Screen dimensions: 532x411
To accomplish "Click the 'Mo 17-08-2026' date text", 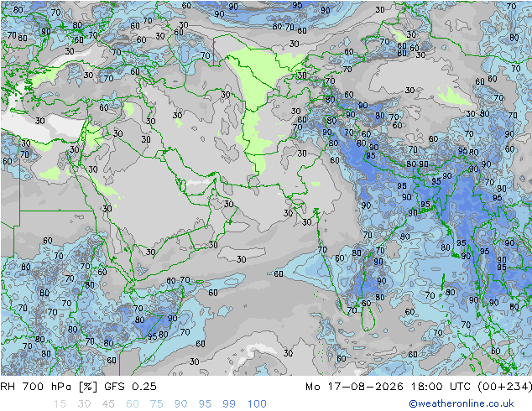I will [354, 387].
